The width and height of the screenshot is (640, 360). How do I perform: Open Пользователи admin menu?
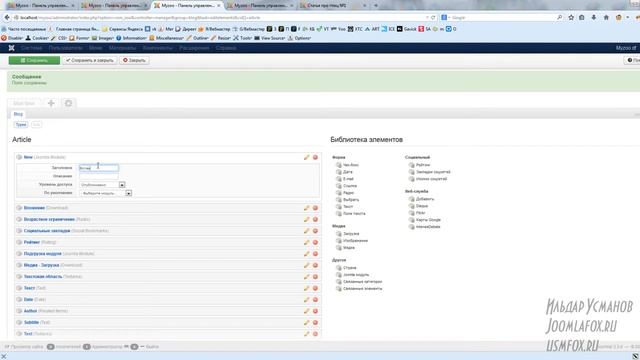(x=66, y=48)
